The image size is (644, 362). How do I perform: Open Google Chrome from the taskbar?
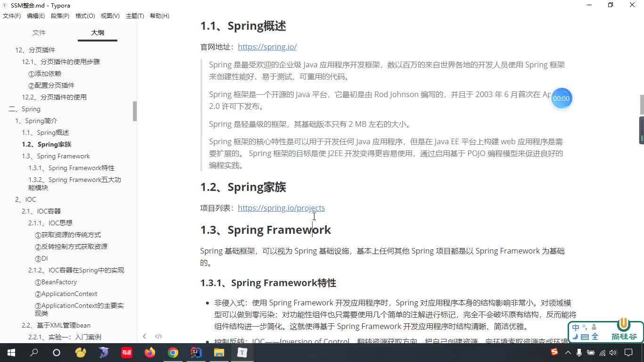[x=173, y=353]
